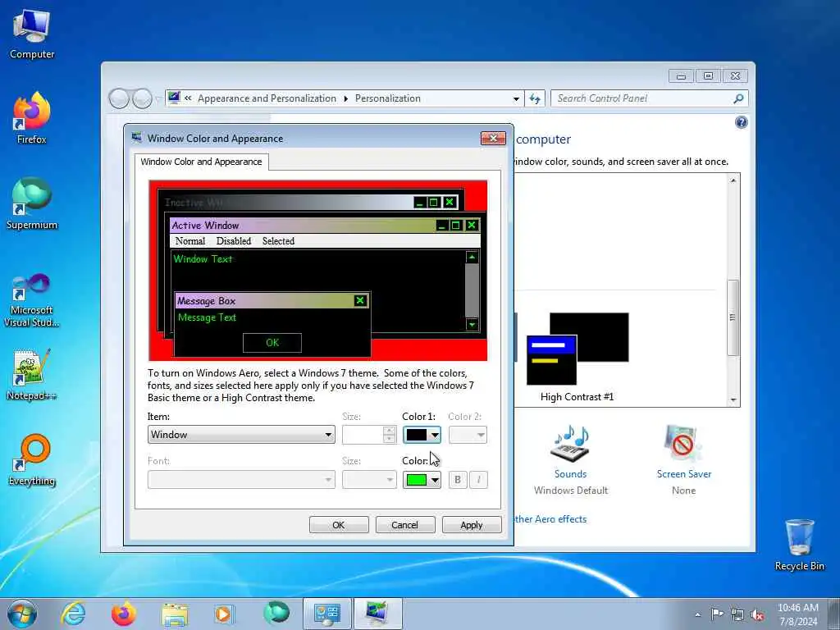This screenshot has width=840, height=630.
Task: Click the Sounds icon in Personalization
Action: point(571,444)
